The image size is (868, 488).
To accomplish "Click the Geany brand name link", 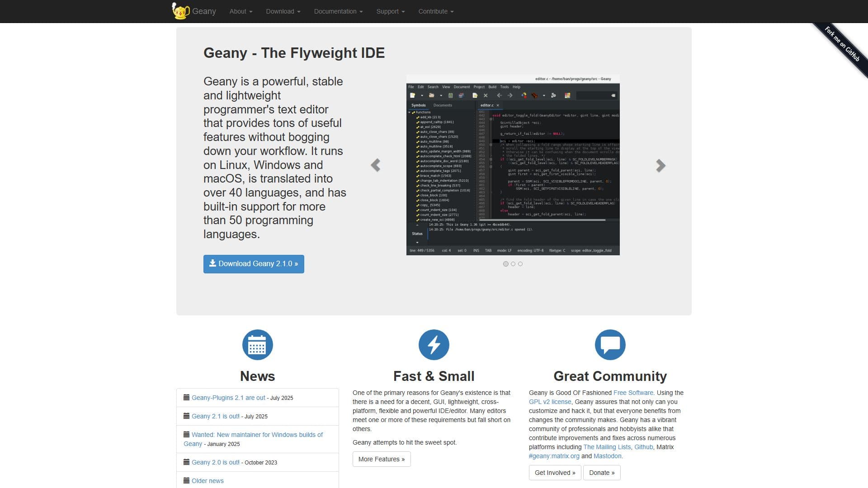I will point(204,11).
